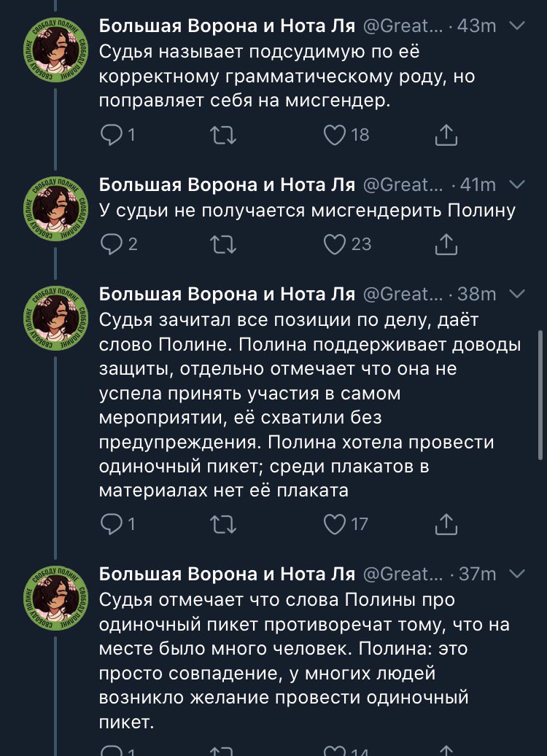Expand options chevron on the 37m tweet
Image resolution: width=547 pixels, height=756 pixels.
coord(516,574)
